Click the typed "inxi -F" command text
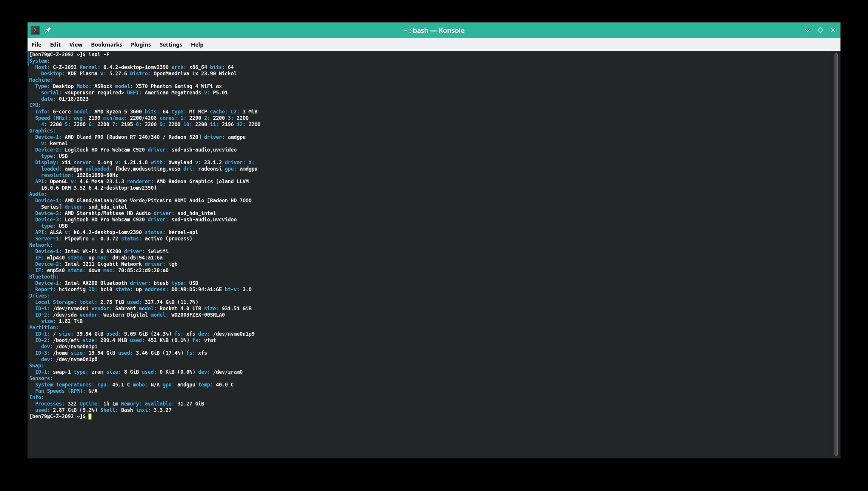The height and width of the screenshot is (491, 868). point(99,55)
